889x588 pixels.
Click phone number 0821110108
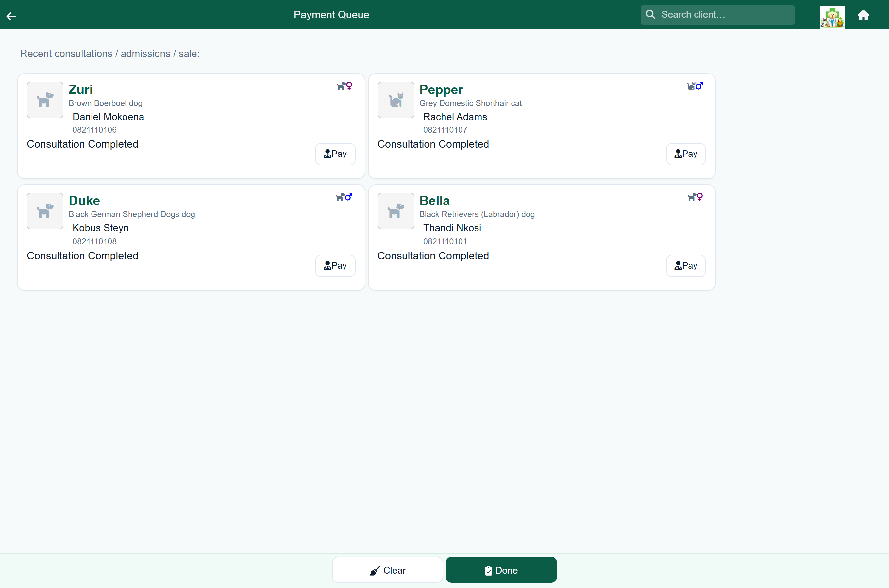[94, 242]
